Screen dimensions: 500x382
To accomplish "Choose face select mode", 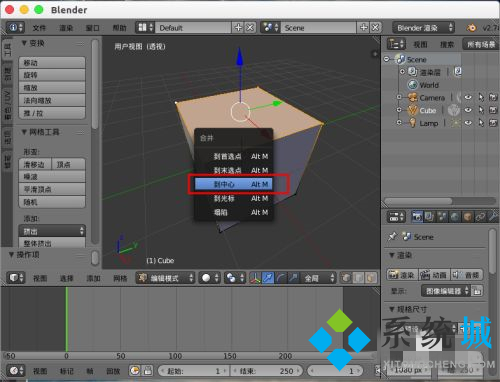I will click(x=371, y=278).
